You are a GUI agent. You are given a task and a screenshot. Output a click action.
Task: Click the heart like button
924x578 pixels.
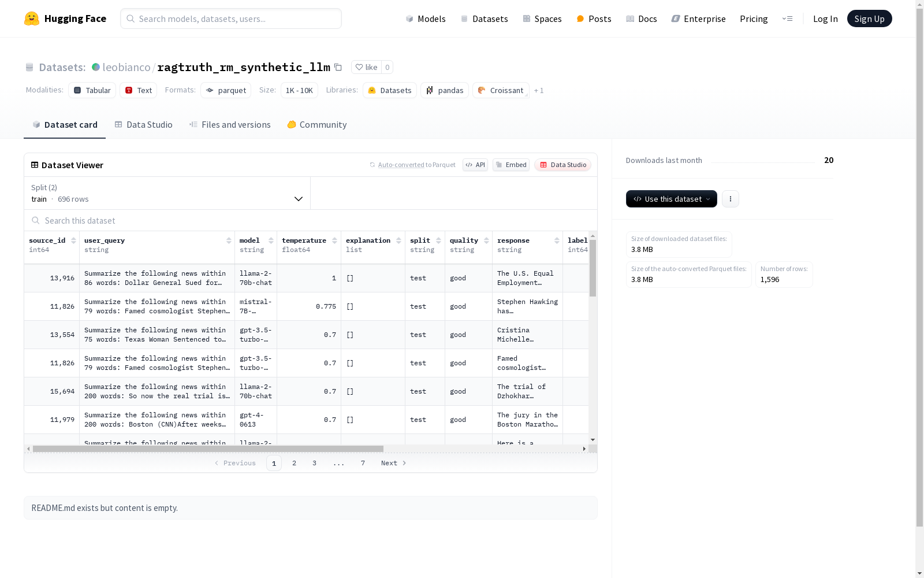(x=366, y=67)
